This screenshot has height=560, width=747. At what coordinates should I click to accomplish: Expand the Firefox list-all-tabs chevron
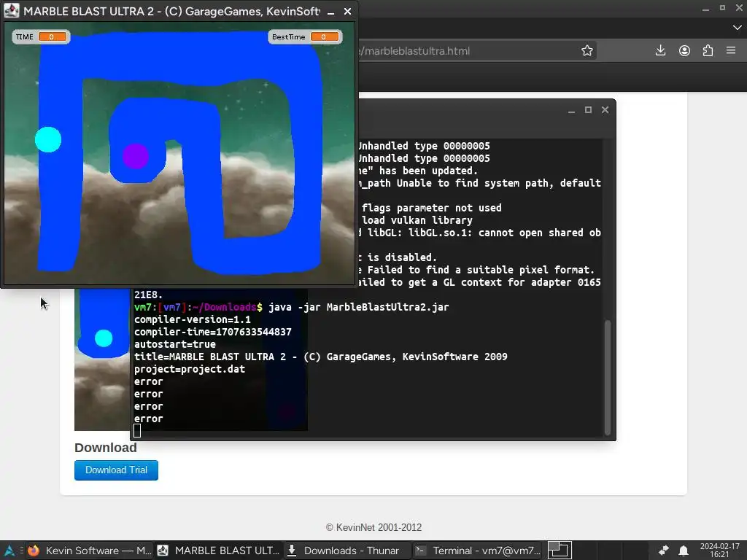pos(737,28)
